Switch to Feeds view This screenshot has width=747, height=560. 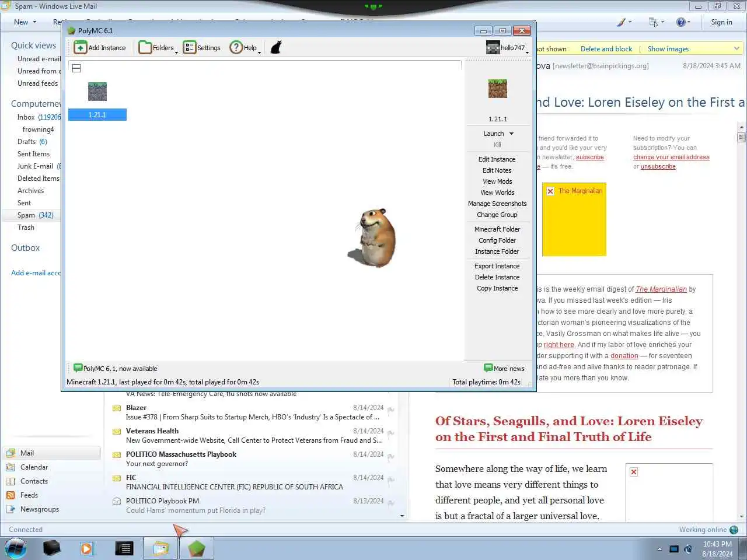[x=29, y=495]
